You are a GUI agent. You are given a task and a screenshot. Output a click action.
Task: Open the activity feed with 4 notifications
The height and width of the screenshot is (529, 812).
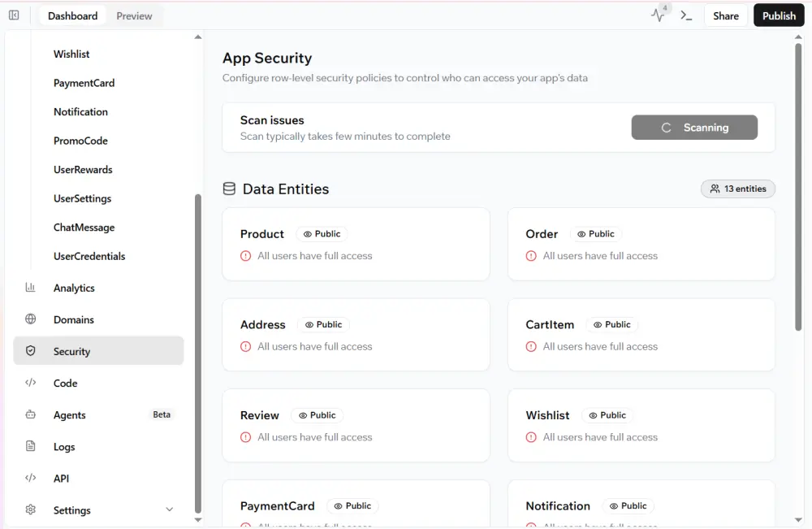[x=658, y=15]
